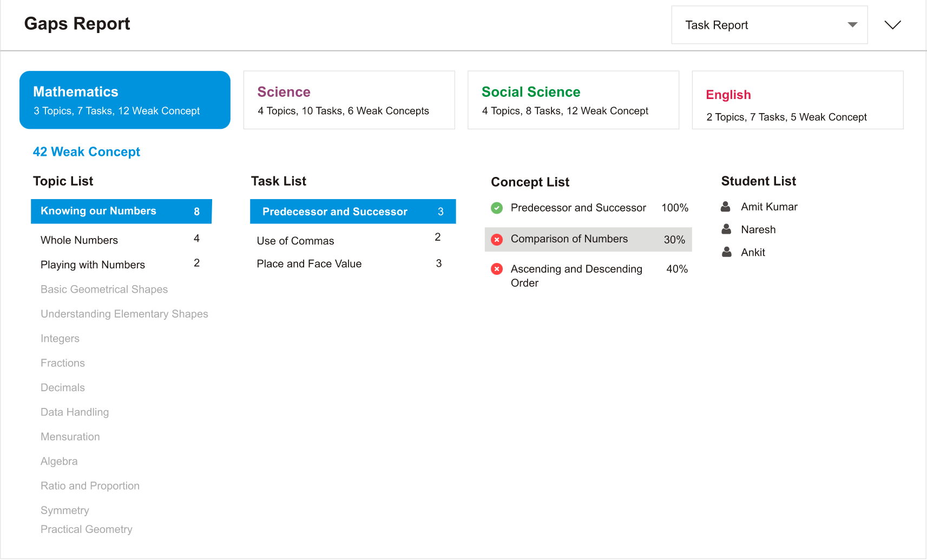Expand the chevron at the top right

[x=892, y=24]
